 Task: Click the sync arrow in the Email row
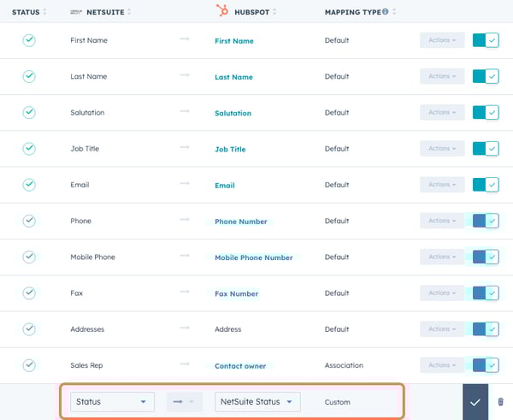point(185,183)
